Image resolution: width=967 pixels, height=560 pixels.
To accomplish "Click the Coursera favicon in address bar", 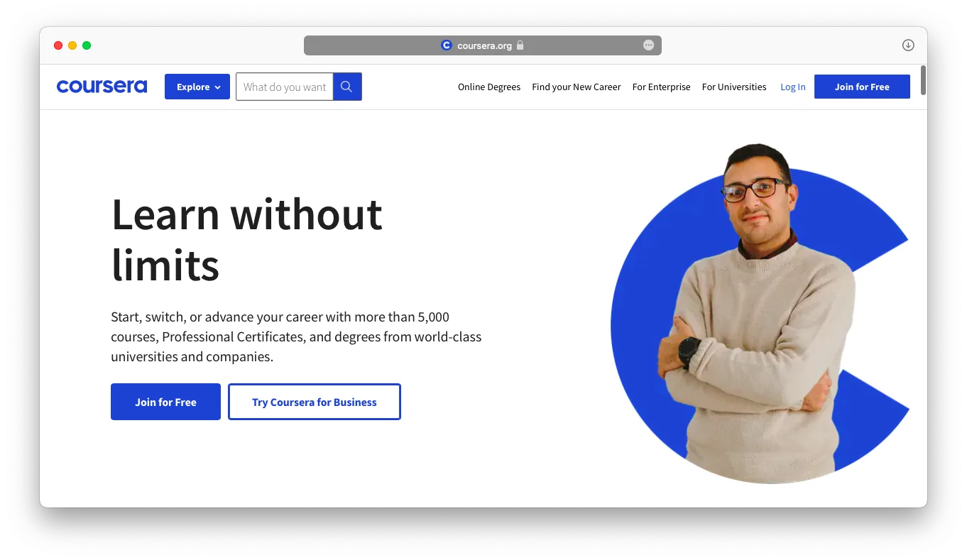I will (x=447, y=45).
